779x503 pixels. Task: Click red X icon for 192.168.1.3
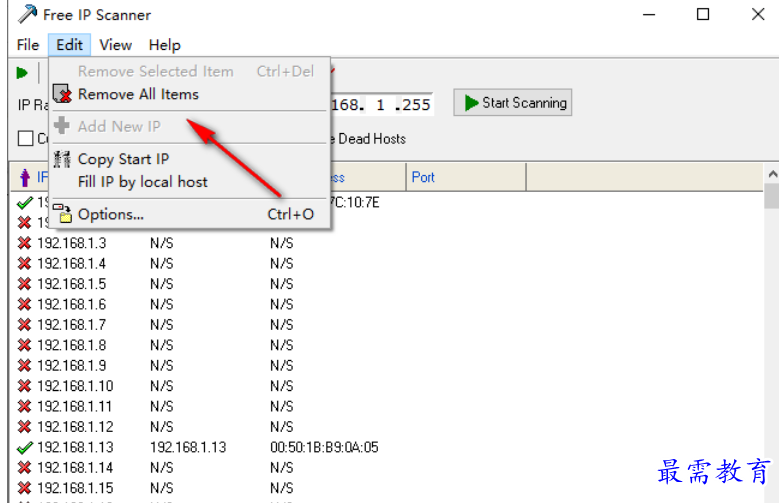coord(24,243)
